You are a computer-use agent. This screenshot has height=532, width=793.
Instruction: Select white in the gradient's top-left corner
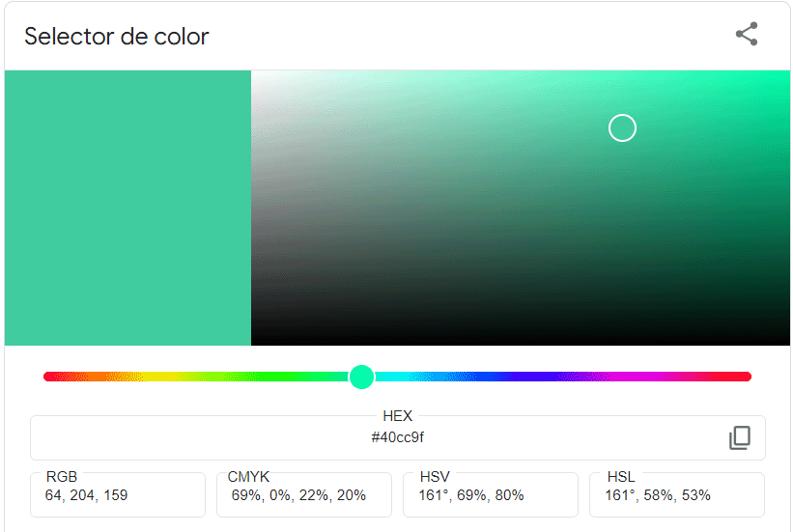[x=254, y=73]
